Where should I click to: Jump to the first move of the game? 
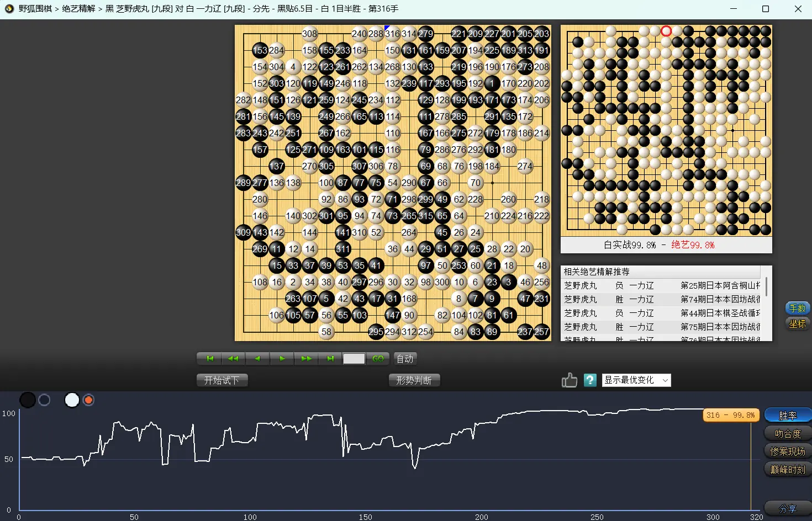(209, 359)
